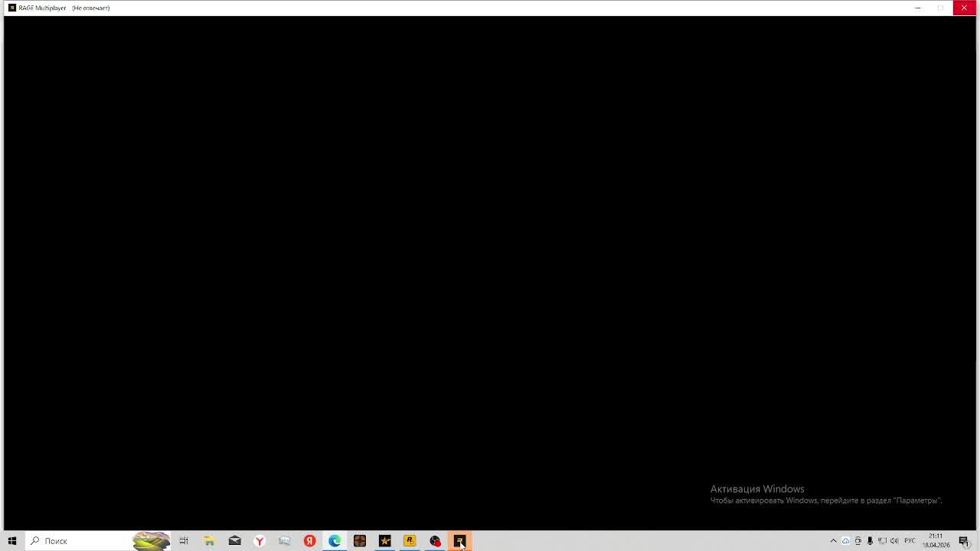Open the Windows notification center
The height and width of the screenshot is (551, 980).
tap(965, 541)
